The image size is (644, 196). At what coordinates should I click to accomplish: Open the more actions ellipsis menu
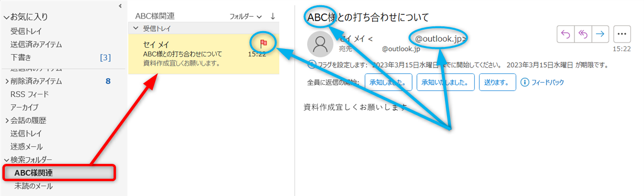coord(622,34)
